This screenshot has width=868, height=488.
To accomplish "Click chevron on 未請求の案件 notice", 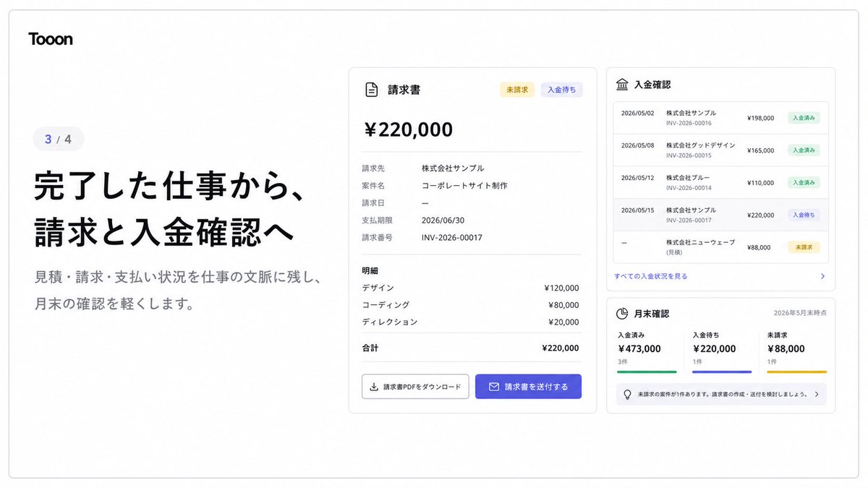I will click(x=817, y=395).
